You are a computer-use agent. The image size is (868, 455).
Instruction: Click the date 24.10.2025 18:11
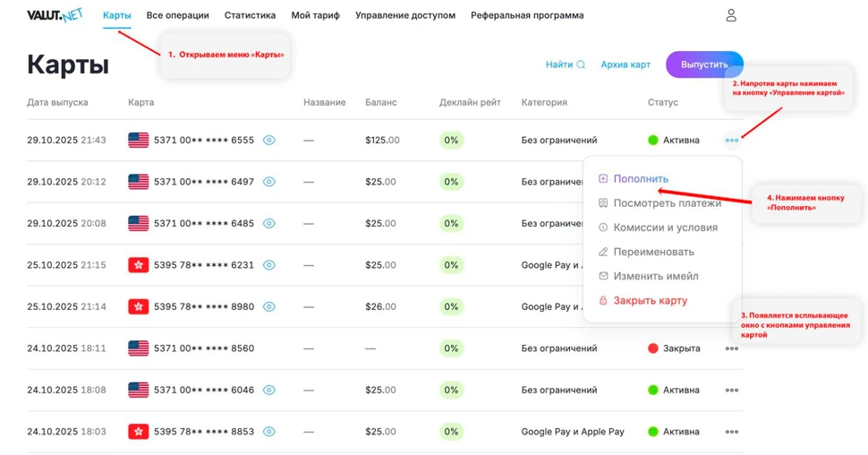pyautogui.click(x=66, y=348)
